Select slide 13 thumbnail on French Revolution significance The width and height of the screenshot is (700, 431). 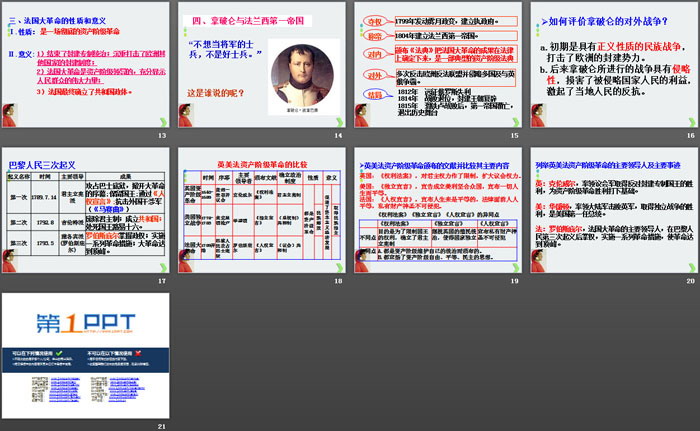coord(86,65)
